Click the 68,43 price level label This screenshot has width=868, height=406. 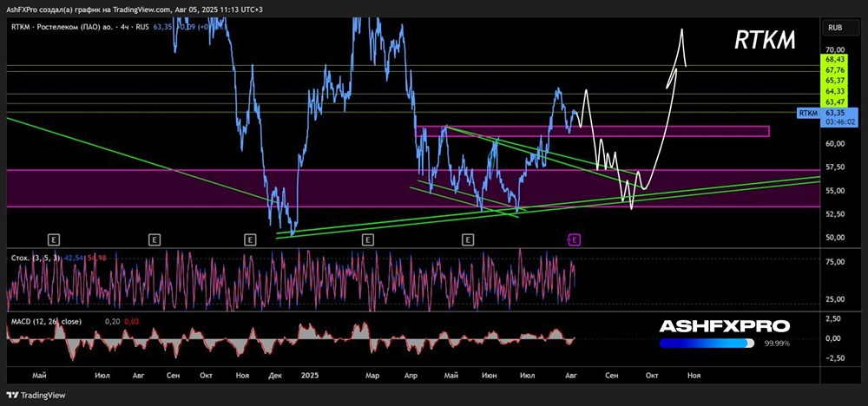pyautogui.click(x=834, y=59)
